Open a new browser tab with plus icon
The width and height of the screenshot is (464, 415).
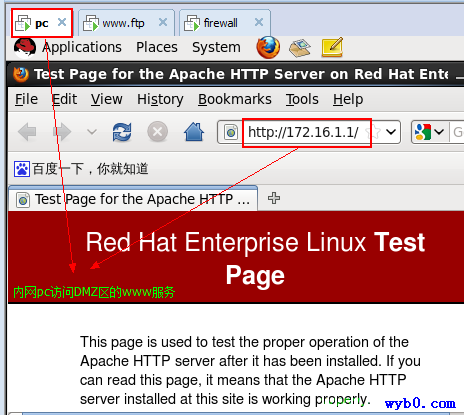[274, 198]
